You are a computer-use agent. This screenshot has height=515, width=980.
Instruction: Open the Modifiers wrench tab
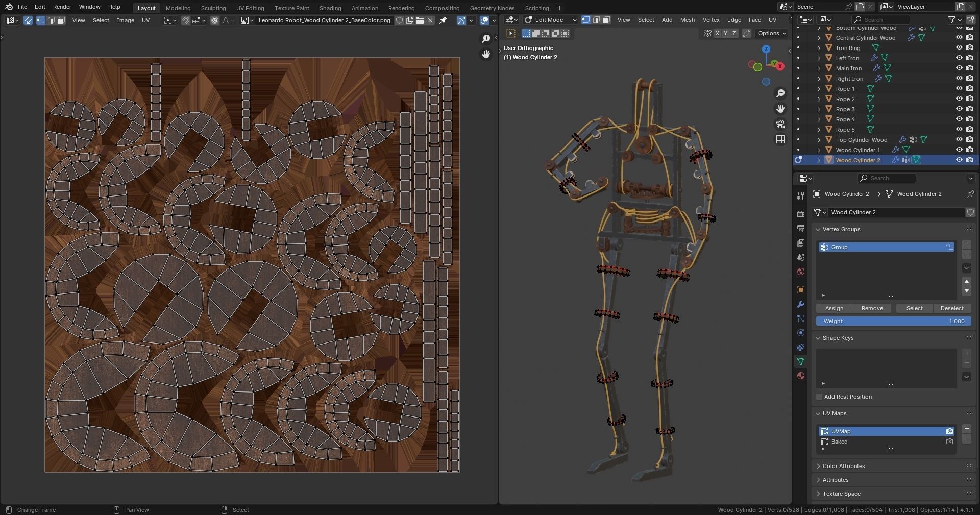(x=800, y=304)
